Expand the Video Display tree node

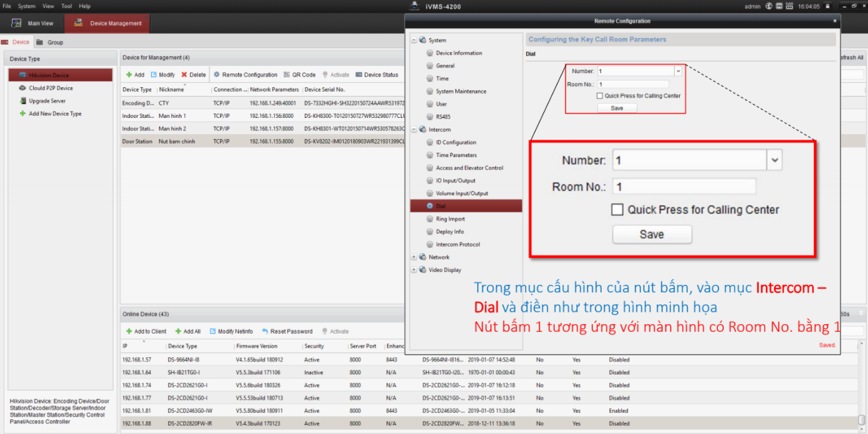[413, 270]
